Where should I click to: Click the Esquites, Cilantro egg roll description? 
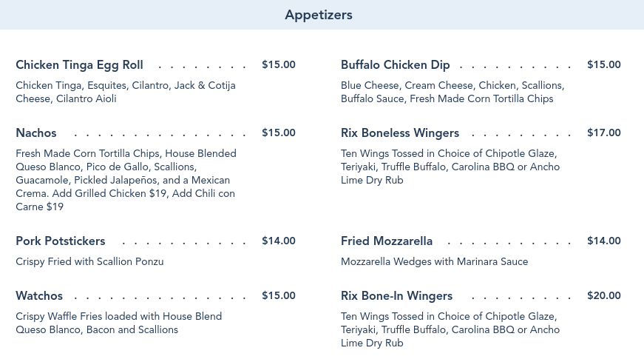coord(126,92)
